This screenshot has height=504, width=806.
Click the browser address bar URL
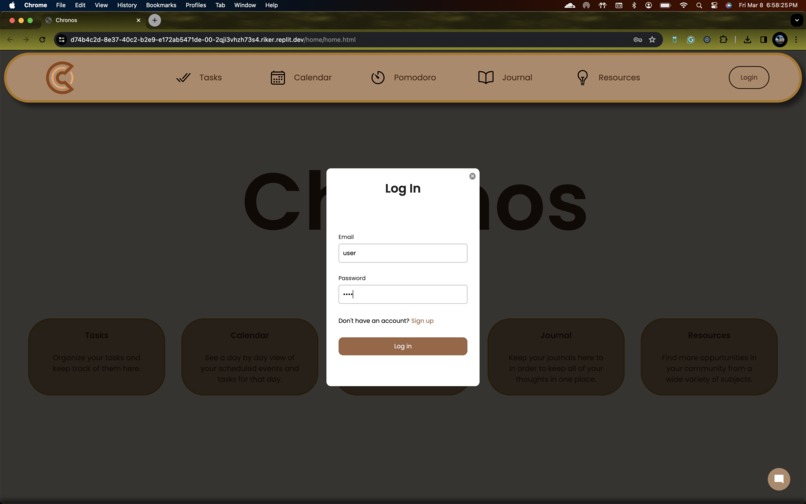click(213, 40)
